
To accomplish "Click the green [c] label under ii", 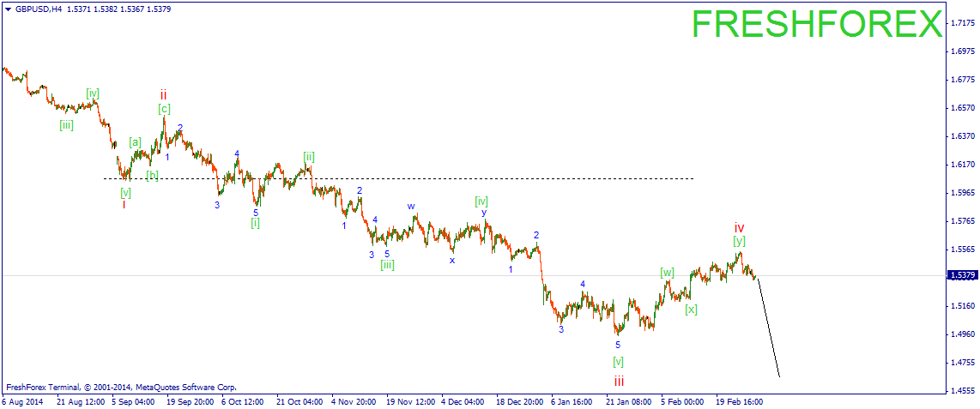I will click(x=164, y=109).
